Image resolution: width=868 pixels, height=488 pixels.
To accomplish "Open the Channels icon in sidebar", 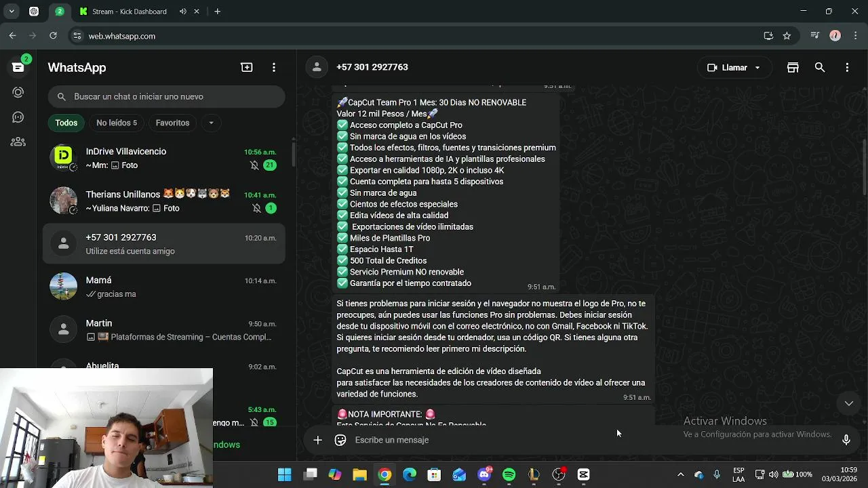I will pos(18,117).
